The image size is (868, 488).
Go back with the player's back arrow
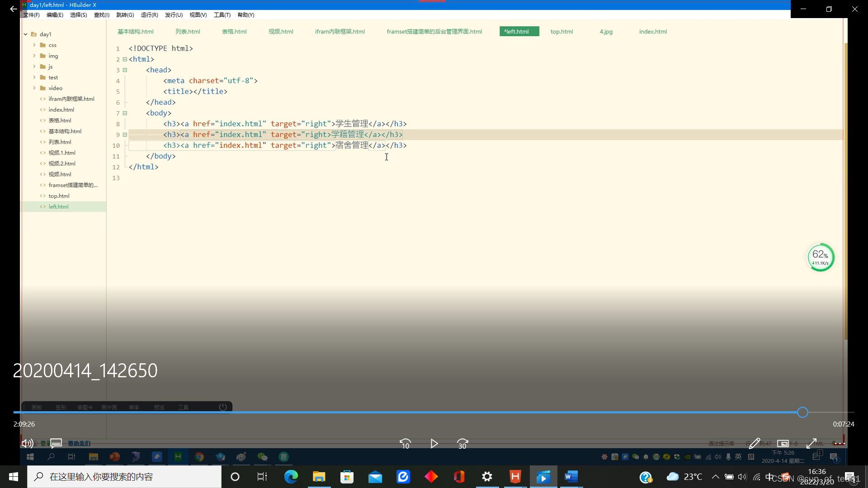tap(14, 9)
